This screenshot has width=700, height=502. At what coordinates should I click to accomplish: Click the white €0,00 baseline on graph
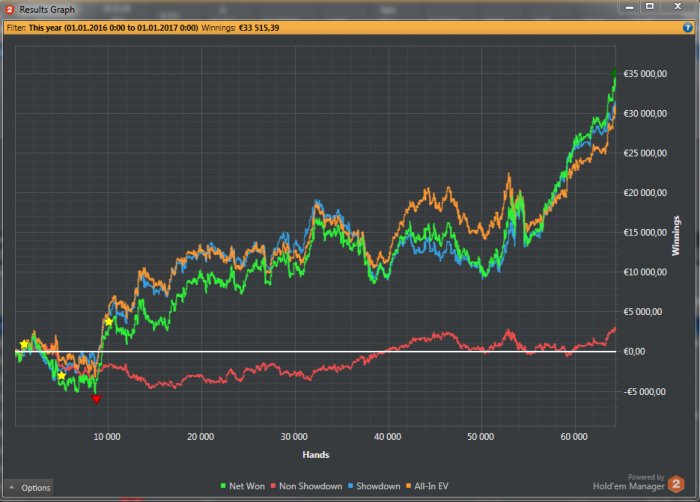tap(300, 351)
